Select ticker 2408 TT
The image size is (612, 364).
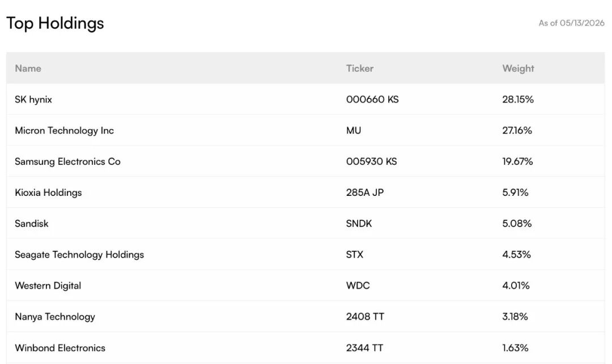[365, 316]
